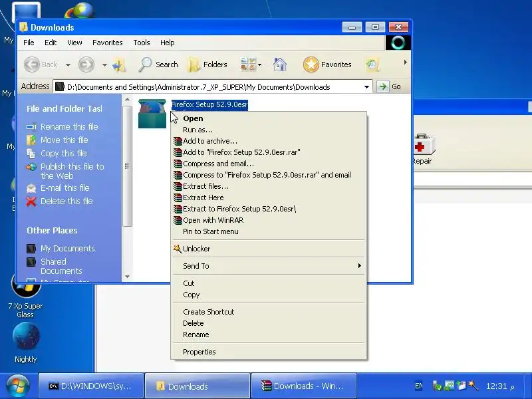The image size is (532, 399).
Task: Choose Copy from context menu
Action: 269,295
